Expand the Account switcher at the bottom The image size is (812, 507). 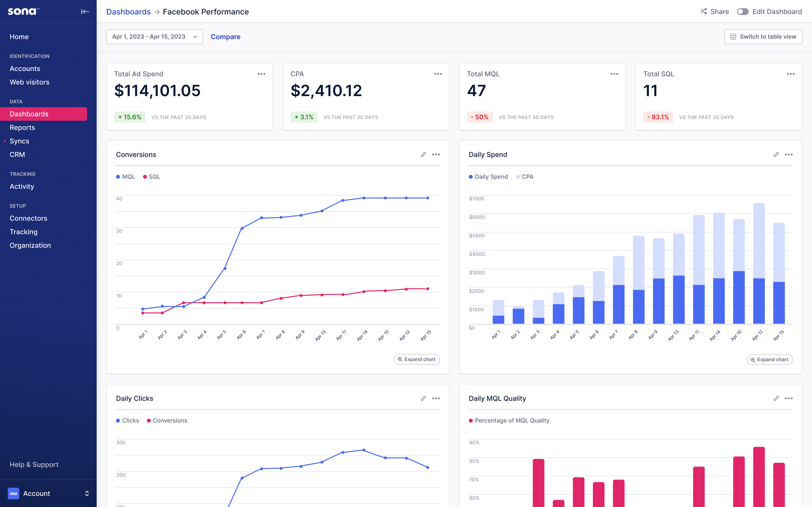[87, 493]
